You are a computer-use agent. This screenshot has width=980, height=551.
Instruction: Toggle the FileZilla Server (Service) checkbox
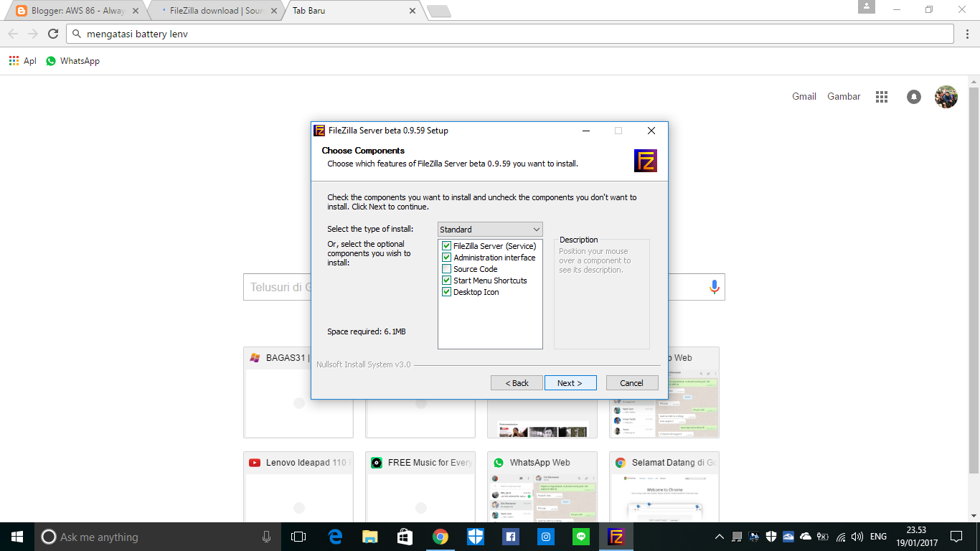pyautogui.click(x=447, y=246)
